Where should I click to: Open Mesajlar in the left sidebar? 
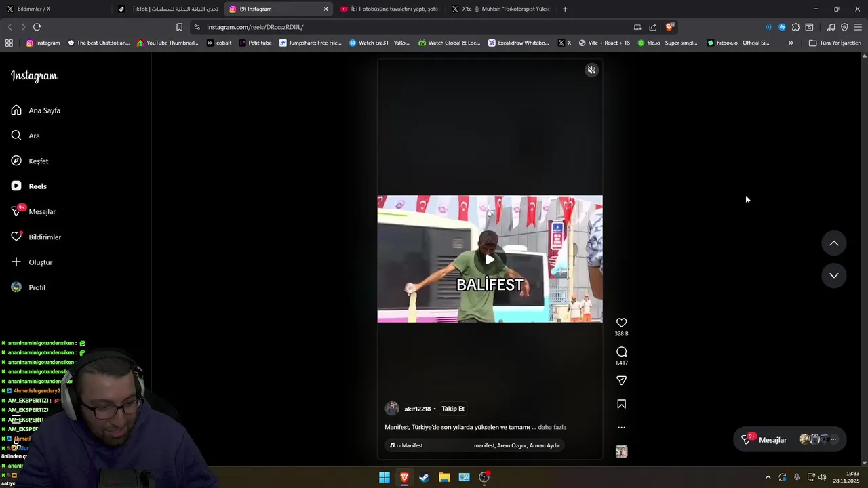[x=33, y=211]
